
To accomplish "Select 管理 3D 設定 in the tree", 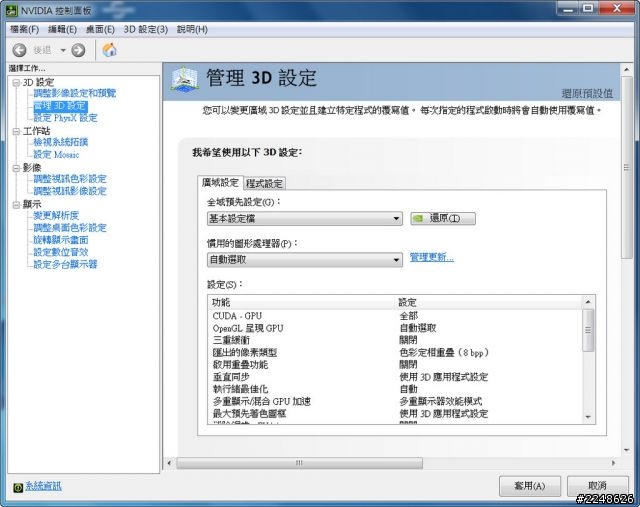I will pyautogui.click(x=60, y=106).
